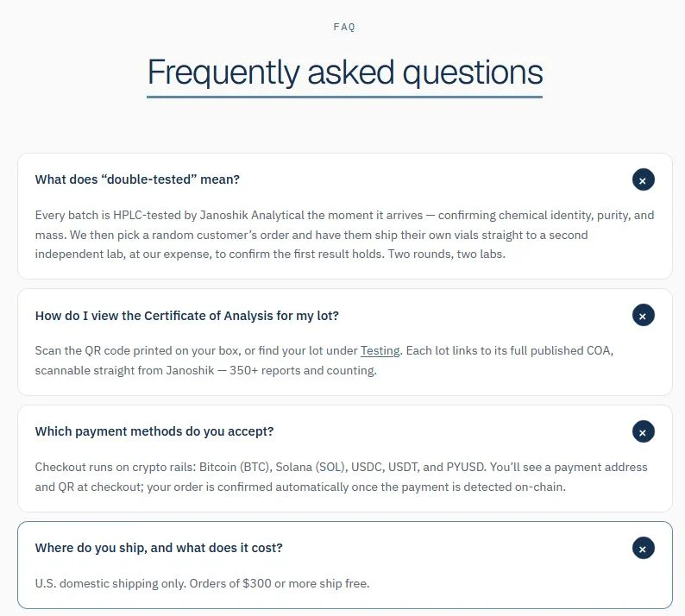Collapse the shipping cost answer using X icon
685x616 pixels.
pyautogui.click(x=643, y=549)
